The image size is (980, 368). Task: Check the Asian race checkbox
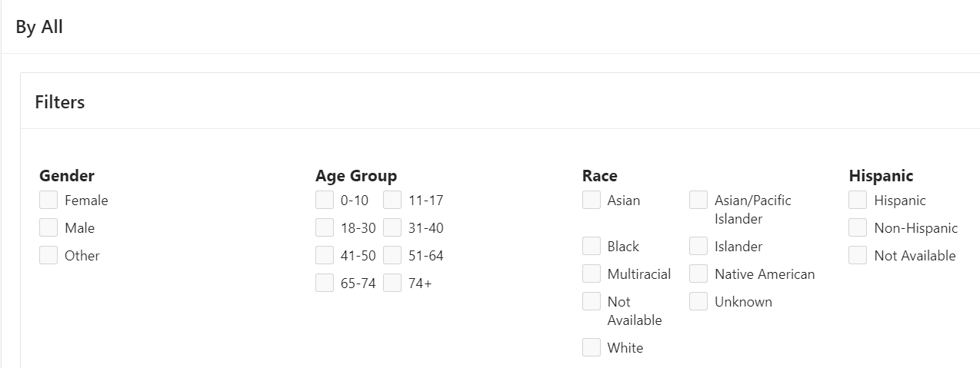592,201
